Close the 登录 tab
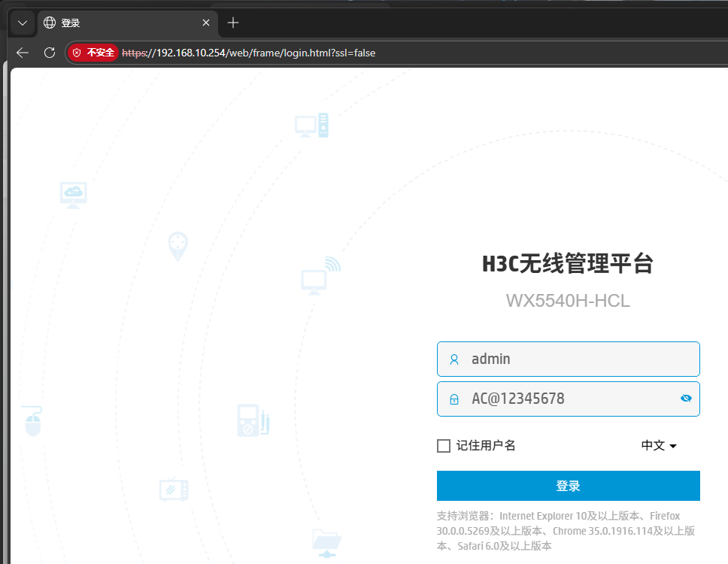This screenshot has width=728, height=564. (206, 23)
